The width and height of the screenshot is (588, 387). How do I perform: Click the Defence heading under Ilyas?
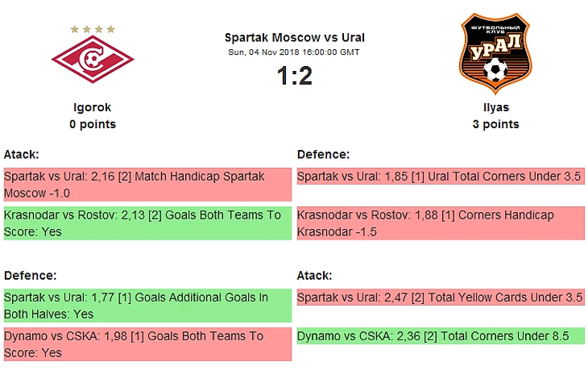tap(323, 154)
